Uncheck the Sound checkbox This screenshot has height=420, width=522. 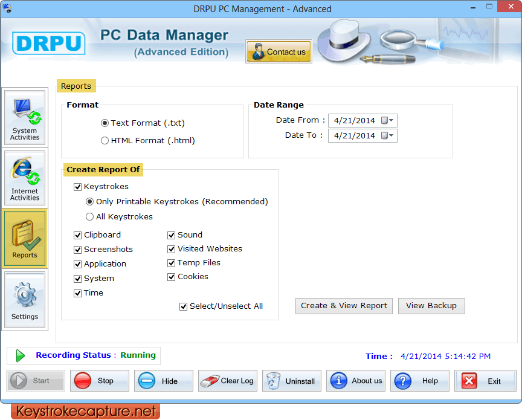pyautogui.click(x=171, y=235)
